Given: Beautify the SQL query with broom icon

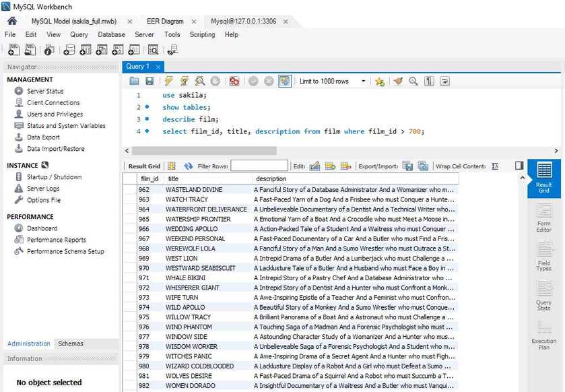Looking at the screenshot, I should pyautogui.click(x=398, y=81).
